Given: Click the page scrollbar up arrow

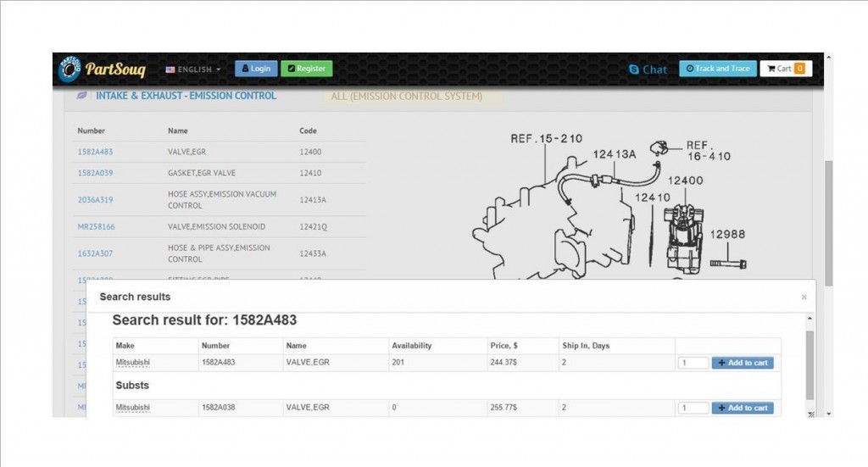Looking at the screenshot, I should [x=829, y=57].
